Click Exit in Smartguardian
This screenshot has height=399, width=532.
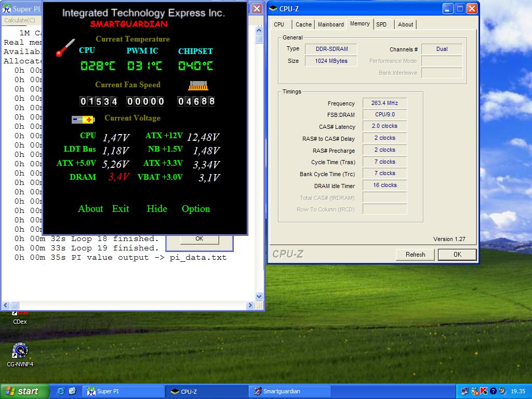point(121,209)
